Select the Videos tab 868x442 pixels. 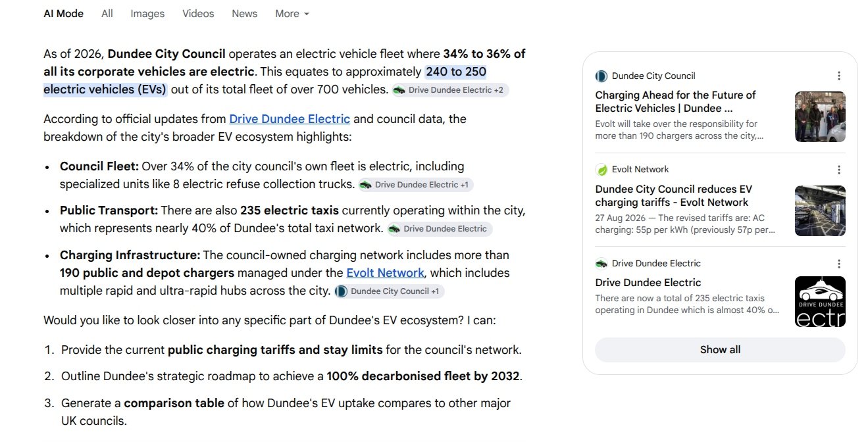198,14
